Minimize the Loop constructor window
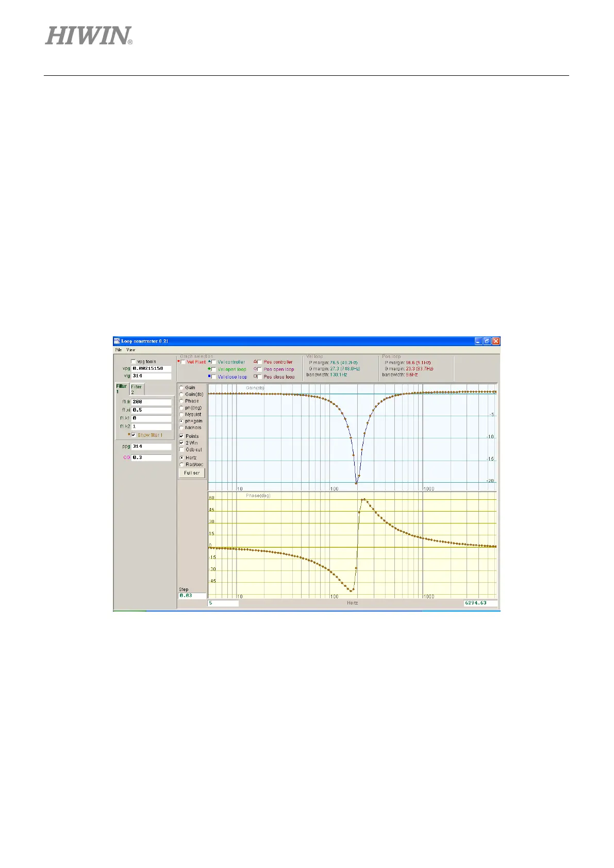Viewport: 614px width, 868px height. (478, 341)
